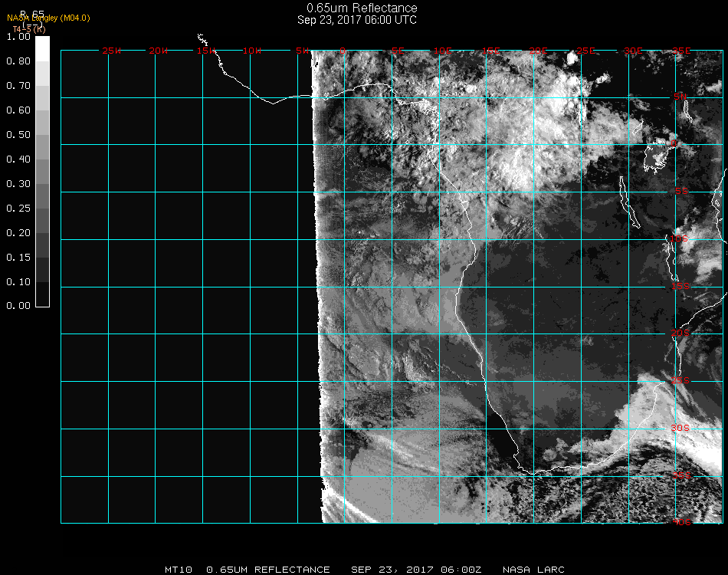
Task: Click the 0.50 colorbar scale label
Action: (18, 135)
